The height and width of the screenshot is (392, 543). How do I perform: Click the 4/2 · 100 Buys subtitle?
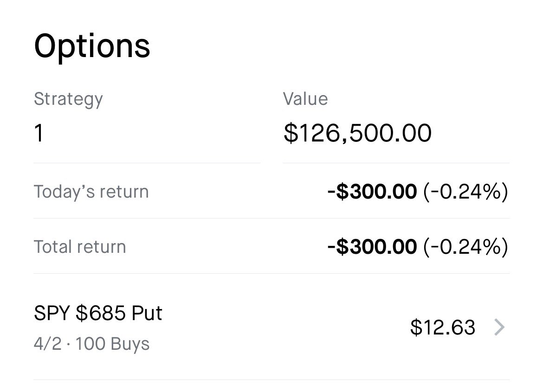(91, 344)
